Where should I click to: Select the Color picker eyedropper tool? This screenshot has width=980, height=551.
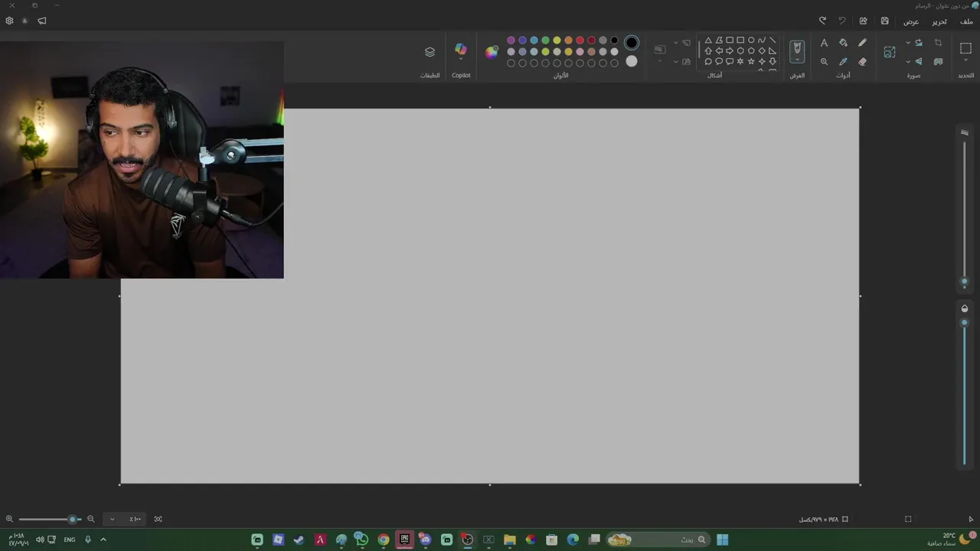(x=843, y=62)
